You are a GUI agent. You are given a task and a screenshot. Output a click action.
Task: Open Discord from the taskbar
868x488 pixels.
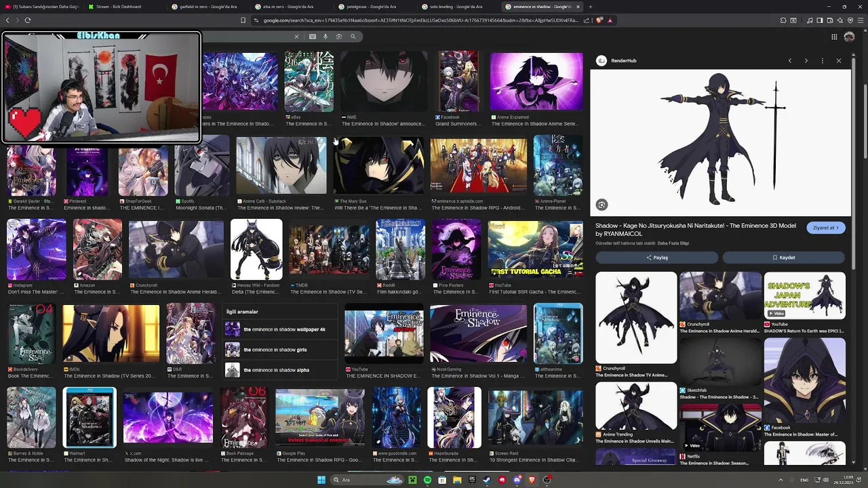tap(517, 480)
